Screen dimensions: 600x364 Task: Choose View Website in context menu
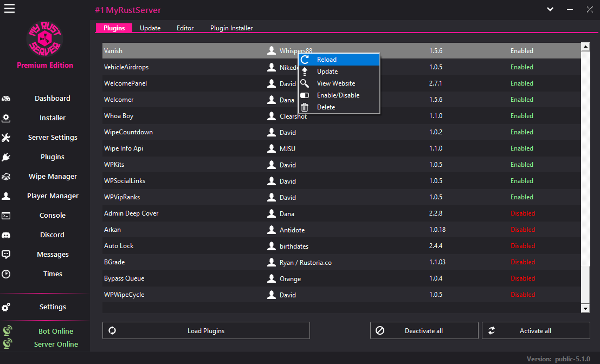(x=339, y=83)
